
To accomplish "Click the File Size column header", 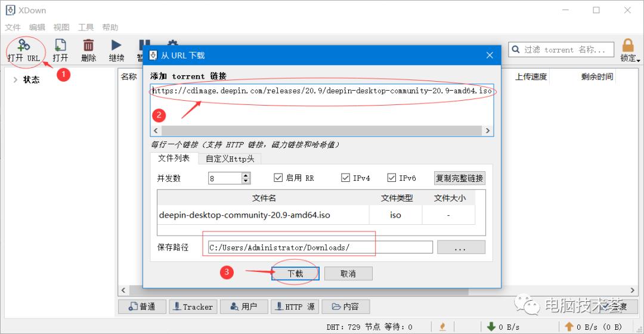I will click(450, 198).
